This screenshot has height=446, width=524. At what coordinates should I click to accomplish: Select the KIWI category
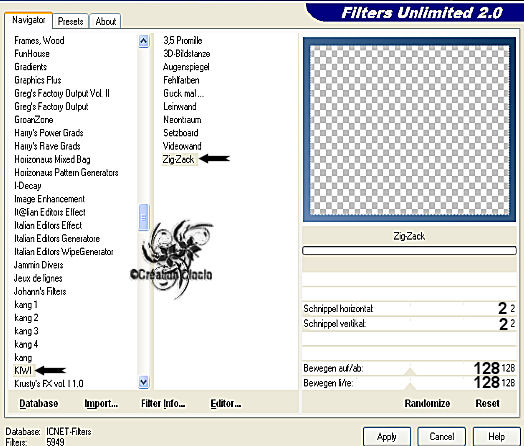click(x=23, y=370)
